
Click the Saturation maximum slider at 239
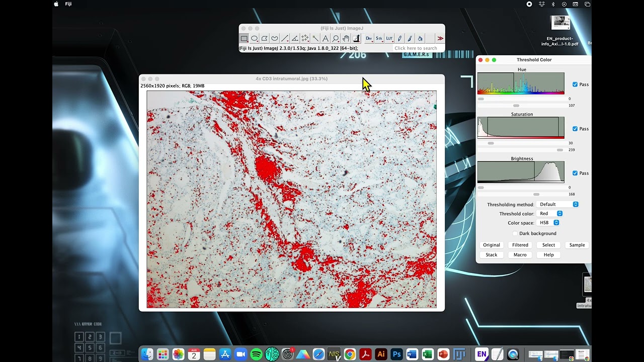click(560, 150)
